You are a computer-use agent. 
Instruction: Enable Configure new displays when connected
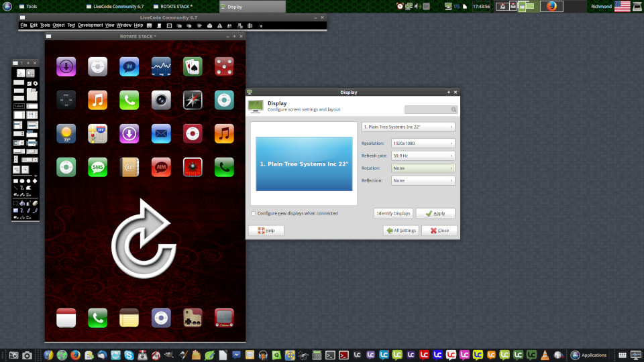[253, 213]
